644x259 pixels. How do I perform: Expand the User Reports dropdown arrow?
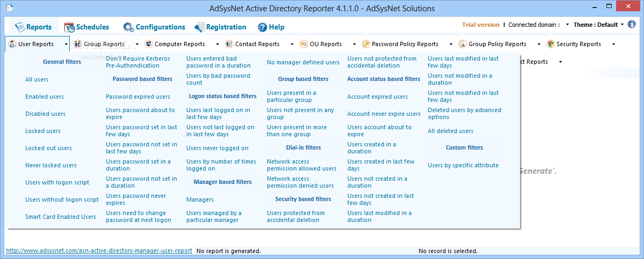(x=65, y=45)
